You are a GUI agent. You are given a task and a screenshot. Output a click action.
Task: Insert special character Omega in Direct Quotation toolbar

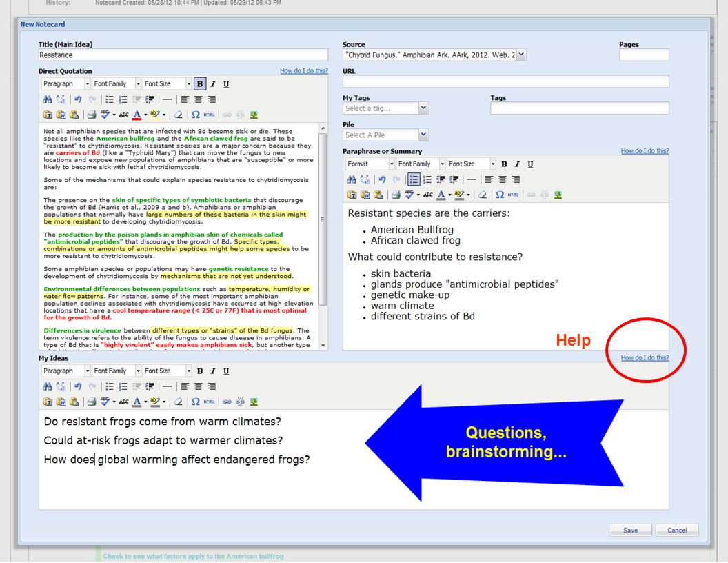click(196, 115)
